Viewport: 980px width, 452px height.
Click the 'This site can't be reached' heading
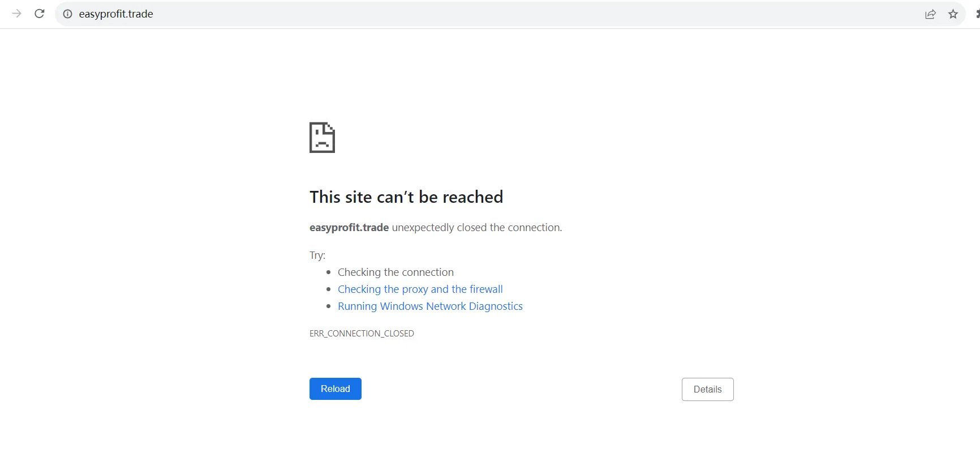click(406, 197)
